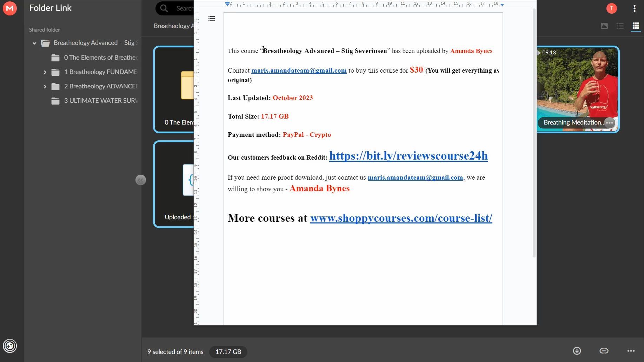Click the Shared folder label
The image size is (644, 362).
(45, 30)
